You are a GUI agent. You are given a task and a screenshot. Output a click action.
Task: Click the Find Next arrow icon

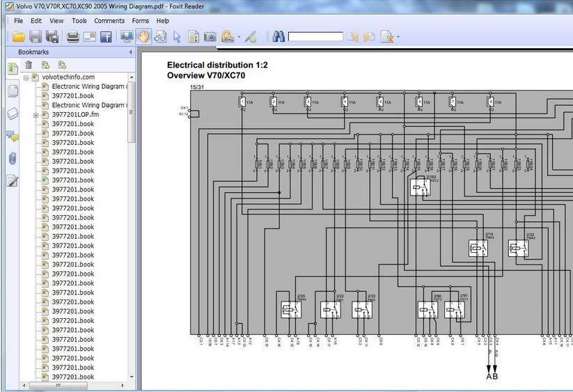369,36
